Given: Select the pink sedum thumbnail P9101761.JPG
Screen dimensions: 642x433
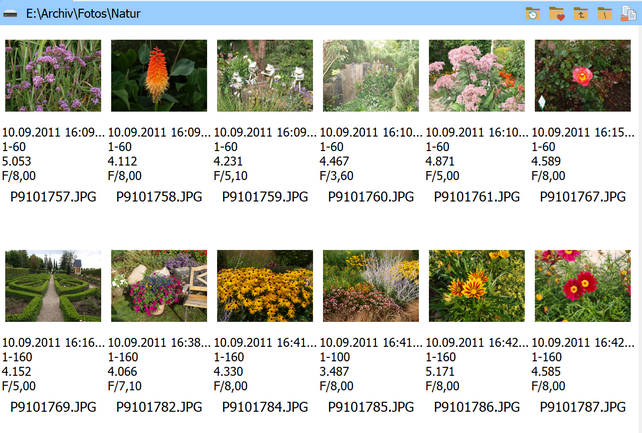Looking at the screenshot, I should pos(477,75).
